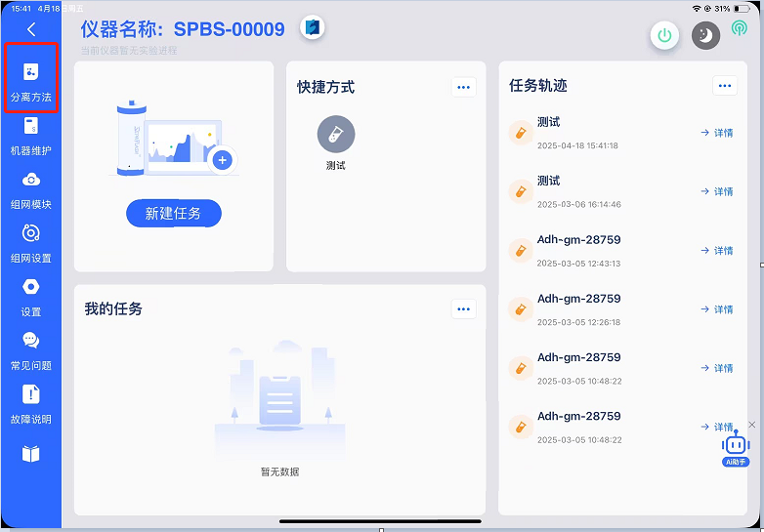Expand the 我的任务 more options menu
This screenshot has width=764, height=532.
click(463, 308)
